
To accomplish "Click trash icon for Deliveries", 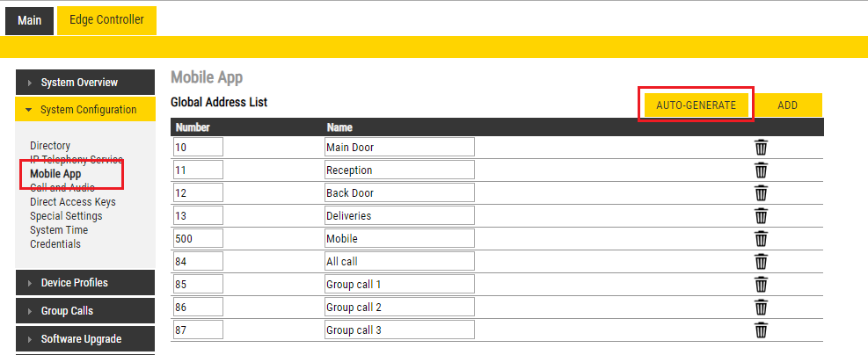I will [762, 215].
